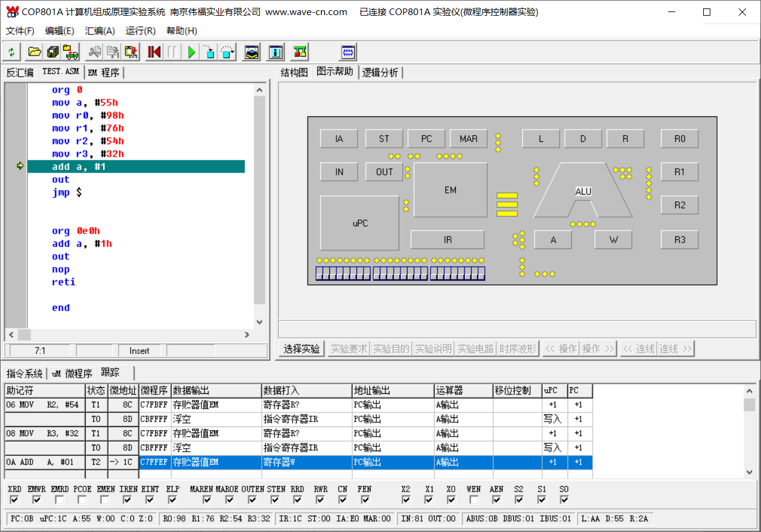Image resolution: width=761 pixels, height=532 pixels.
Task: Reset the program with the red rewind icon
Action: click(x=154, y=52)
